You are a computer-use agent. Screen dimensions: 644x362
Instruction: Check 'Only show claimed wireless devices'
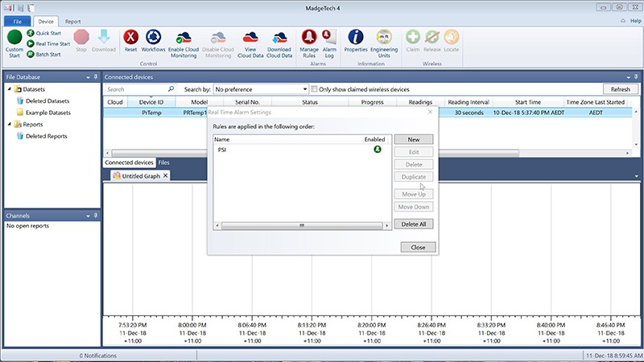(x=315, y=89)
